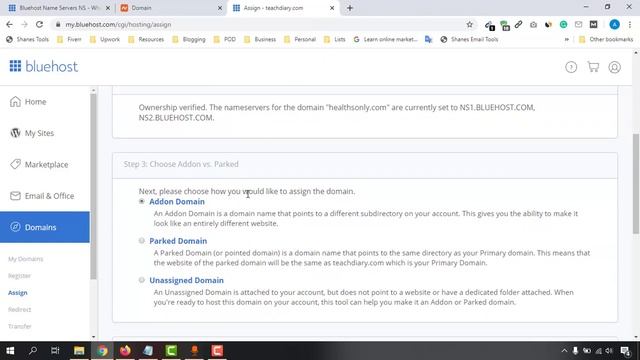The image size is (640, 360).
Task: Open the Redirect submenu link
Action: click(19, 309)
